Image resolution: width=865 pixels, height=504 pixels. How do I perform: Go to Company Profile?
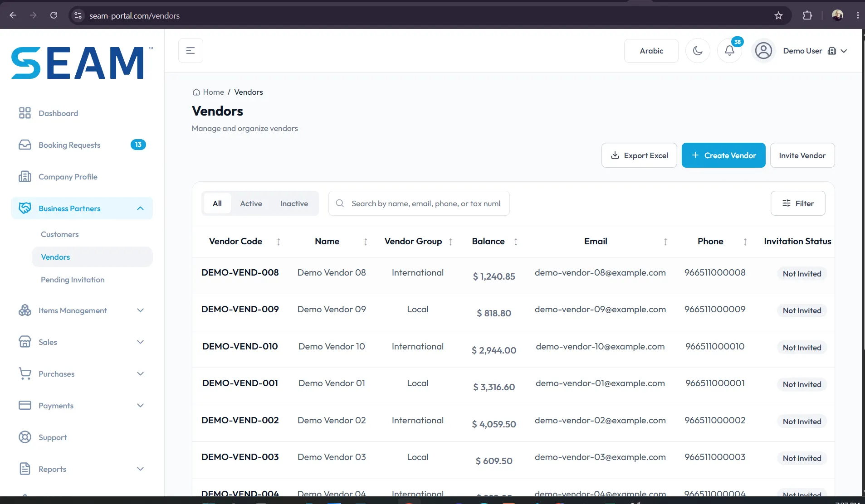68,177
